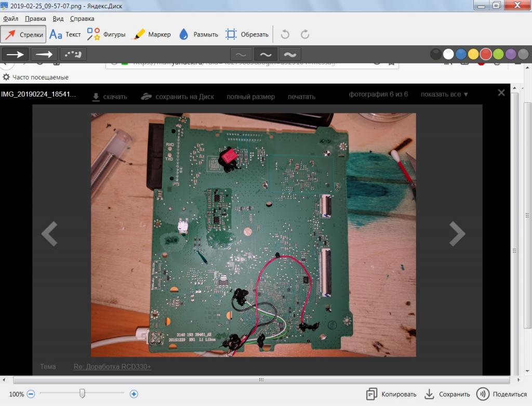Open the Вид menu
The width and height of the screenshot is (532, 406).
(x=58, y=19)
